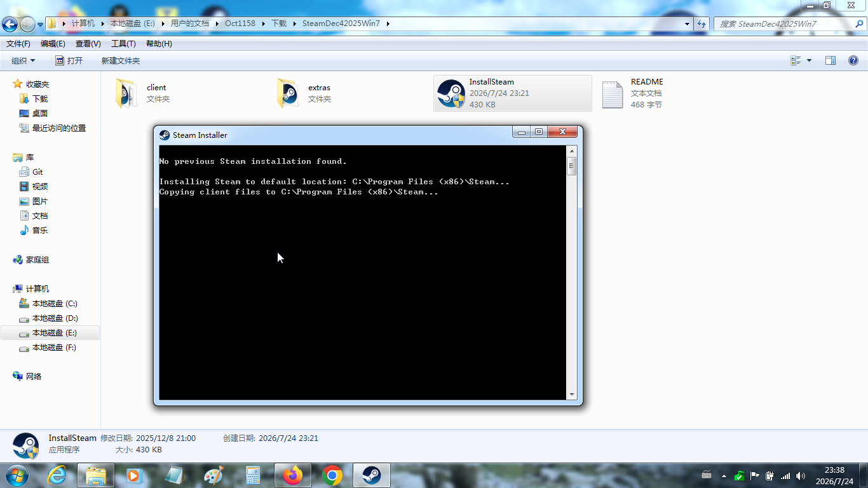
Task: Refresh the folder via address bar refresh icon
Action: tap(702, 24)
